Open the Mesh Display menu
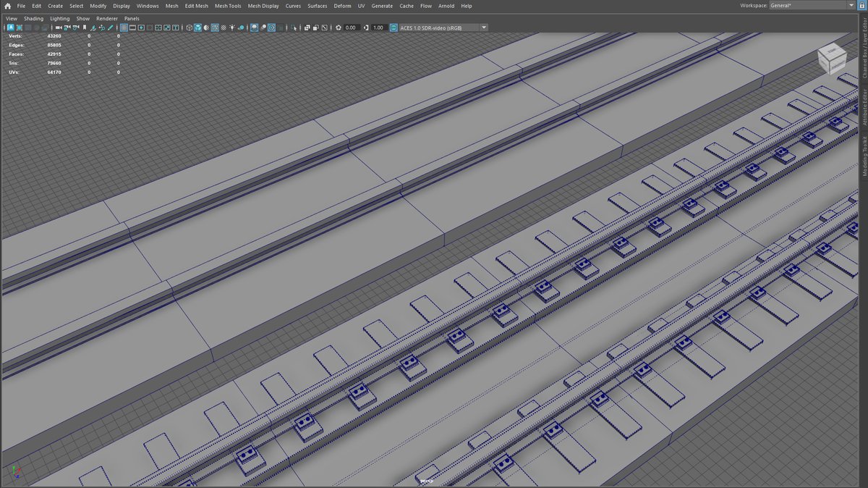This screenshot has width=868, height=488. (x=263, y=6)
